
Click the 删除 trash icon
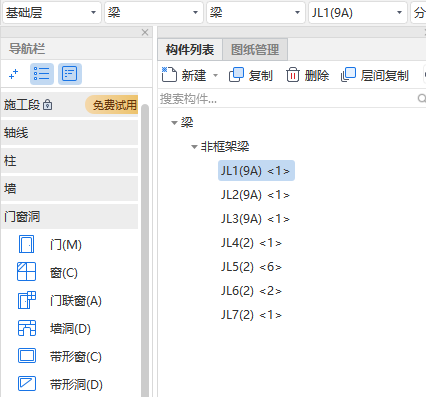(293, 75)
